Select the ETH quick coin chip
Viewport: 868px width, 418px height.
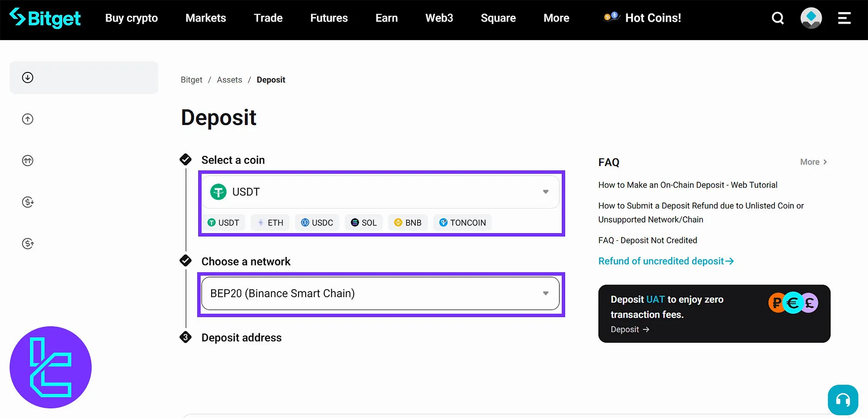click(x=271, y=223)
